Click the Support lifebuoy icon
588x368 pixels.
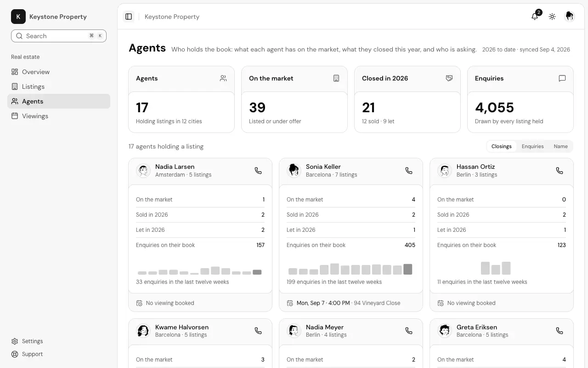15,354
